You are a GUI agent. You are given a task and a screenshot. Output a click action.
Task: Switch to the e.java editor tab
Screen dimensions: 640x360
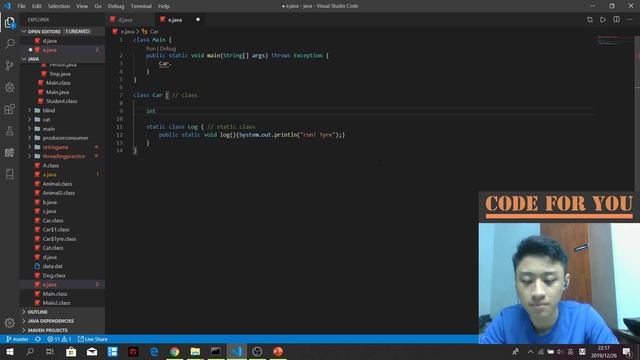tap(175, 20)
